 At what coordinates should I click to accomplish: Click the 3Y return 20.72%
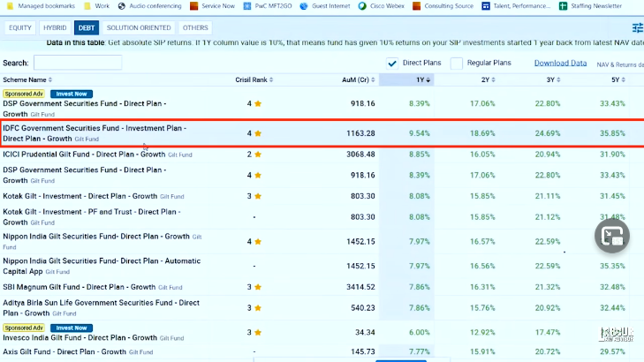[548, 351]
